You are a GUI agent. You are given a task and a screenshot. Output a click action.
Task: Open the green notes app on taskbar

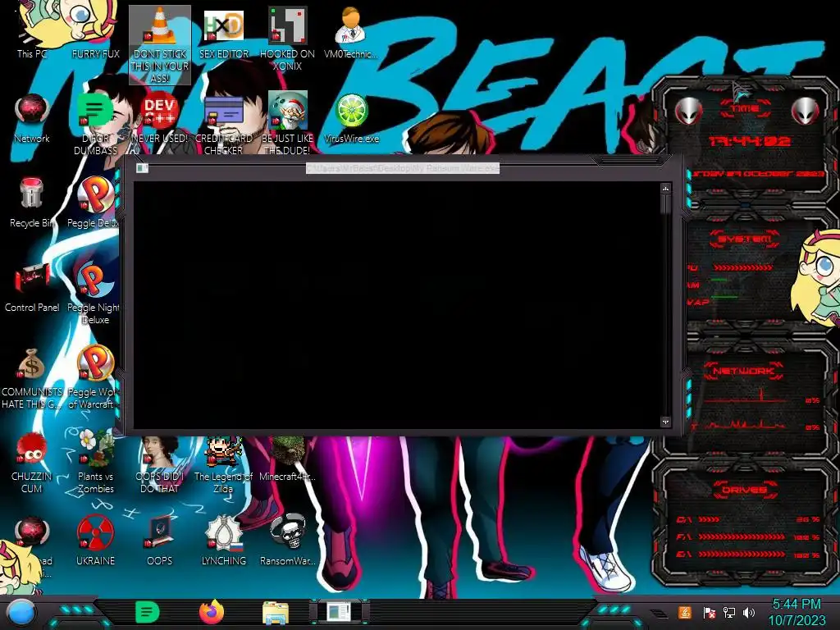(x=148, y=612)
